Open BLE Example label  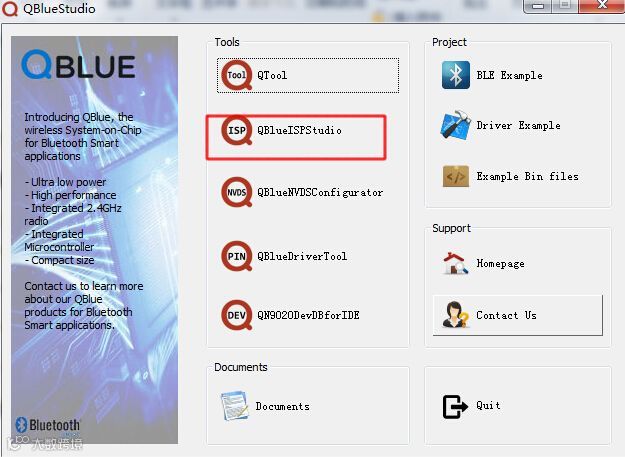click(x=509, y=75)
